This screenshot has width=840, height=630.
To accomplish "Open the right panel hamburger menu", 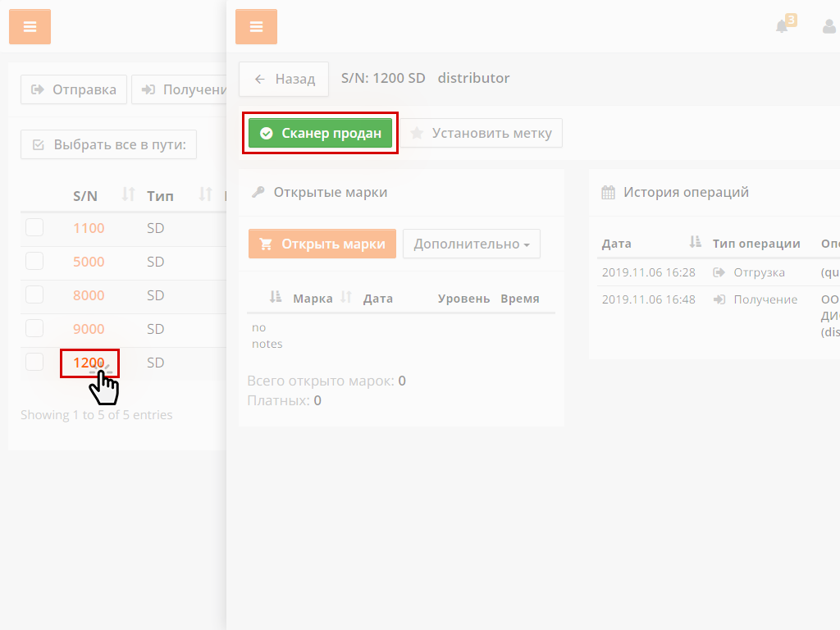I will pyautogui.click(x=256, y=27).
